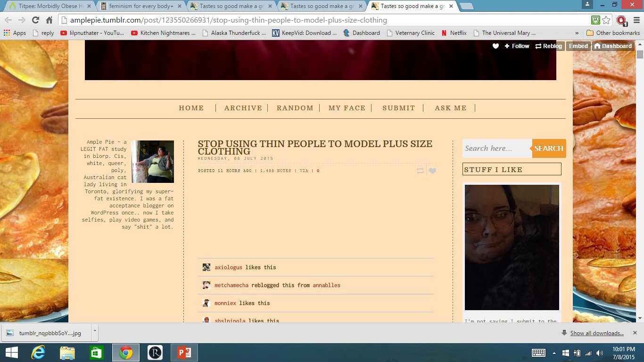Launch Internet Explorer from the taskbar
This screenshot has height=362, width=644.
[x=38, y=353]
